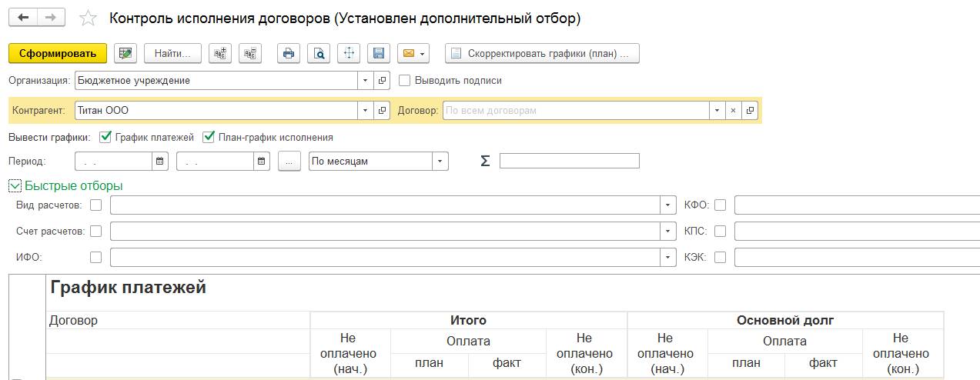980x380 pixels.
Task: Add report to favorites star
Action: click(x=89, y=18)
